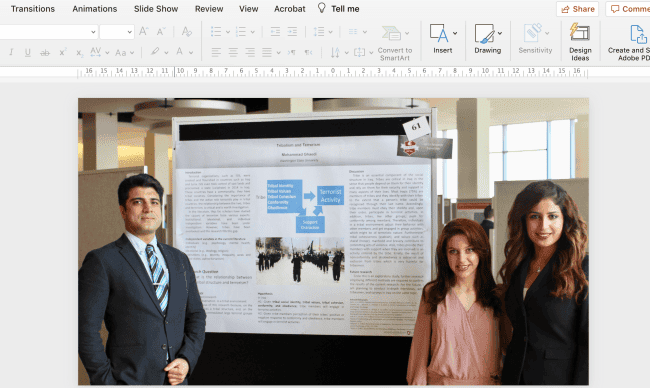This screenshot has height=388, width=650.
Task: Set left-to-right text direction
Action: coord(292,52)
